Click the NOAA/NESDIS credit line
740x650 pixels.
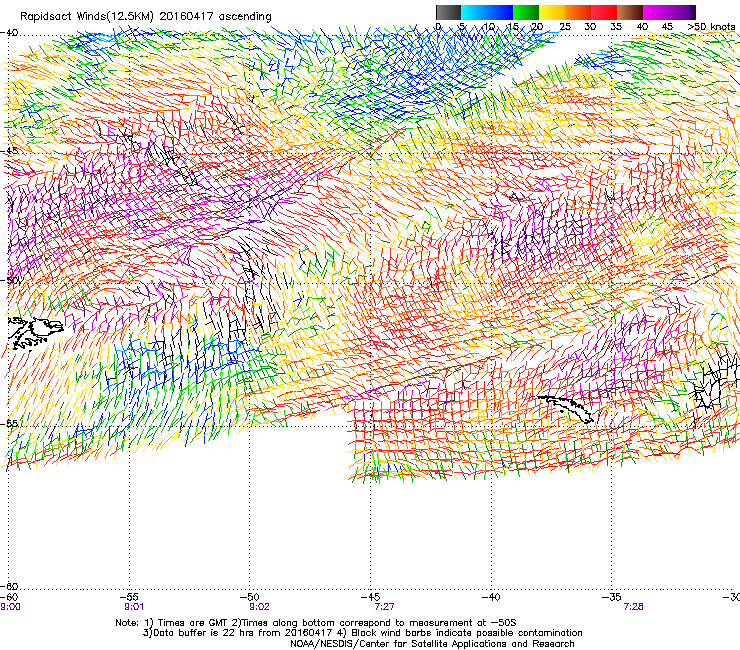click(432, 644)
